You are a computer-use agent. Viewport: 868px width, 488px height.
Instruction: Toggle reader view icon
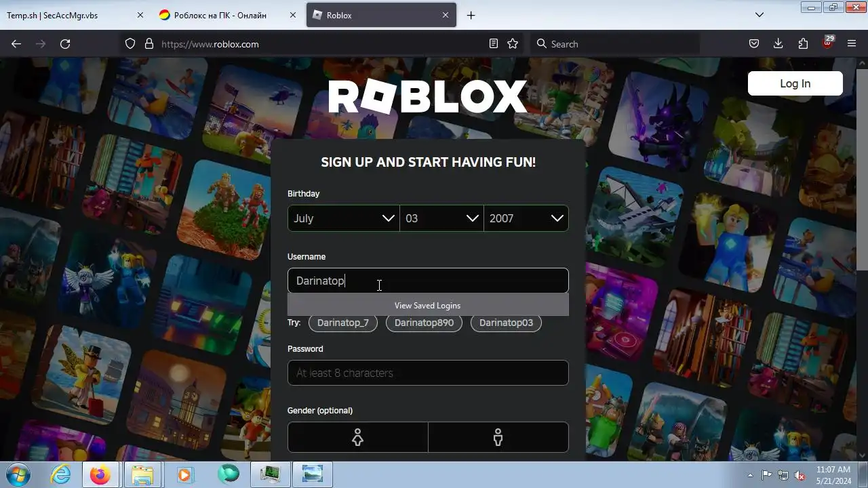coord(494,44)
